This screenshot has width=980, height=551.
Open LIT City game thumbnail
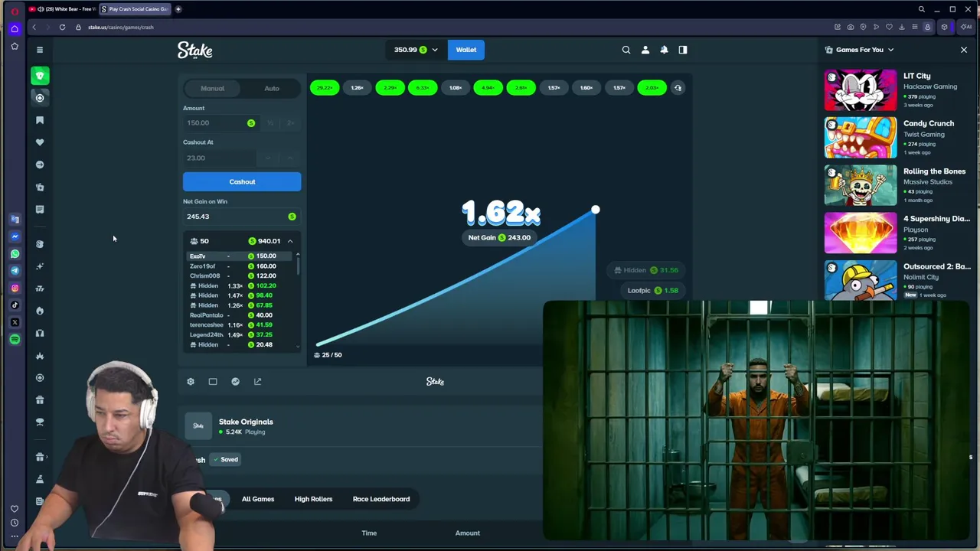[861, 90]
